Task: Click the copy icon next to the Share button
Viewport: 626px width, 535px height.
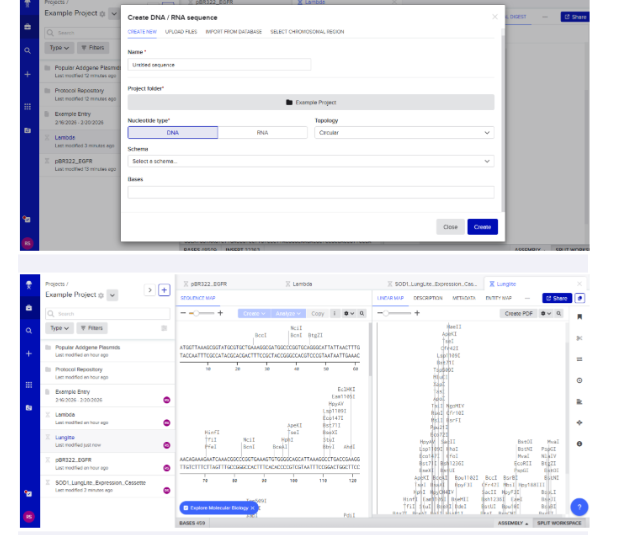Action: 580,297
